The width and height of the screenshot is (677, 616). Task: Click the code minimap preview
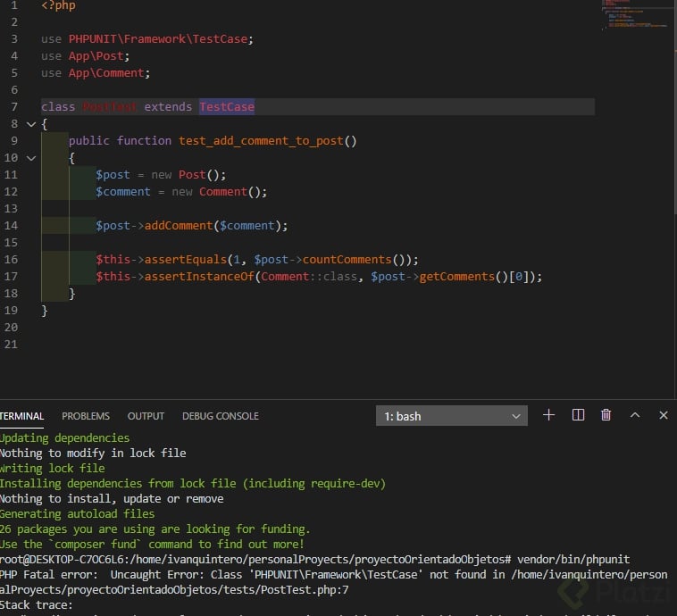point(635,15)
